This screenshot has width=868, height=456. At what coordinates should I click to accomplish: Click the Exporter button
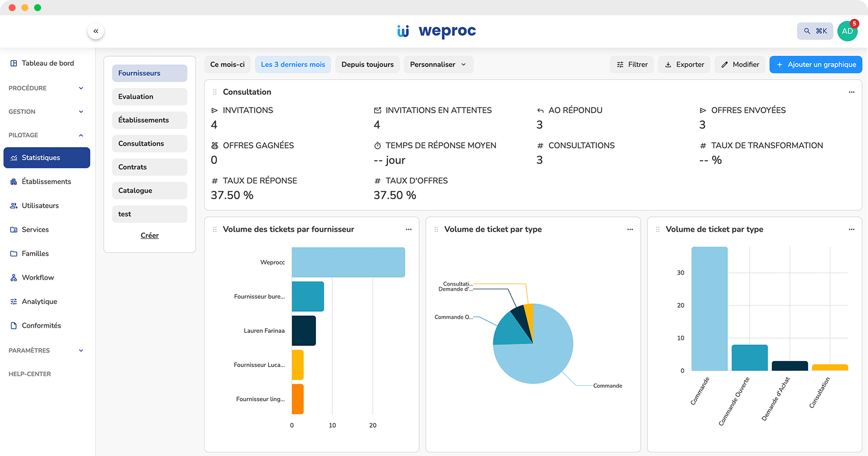684,64
